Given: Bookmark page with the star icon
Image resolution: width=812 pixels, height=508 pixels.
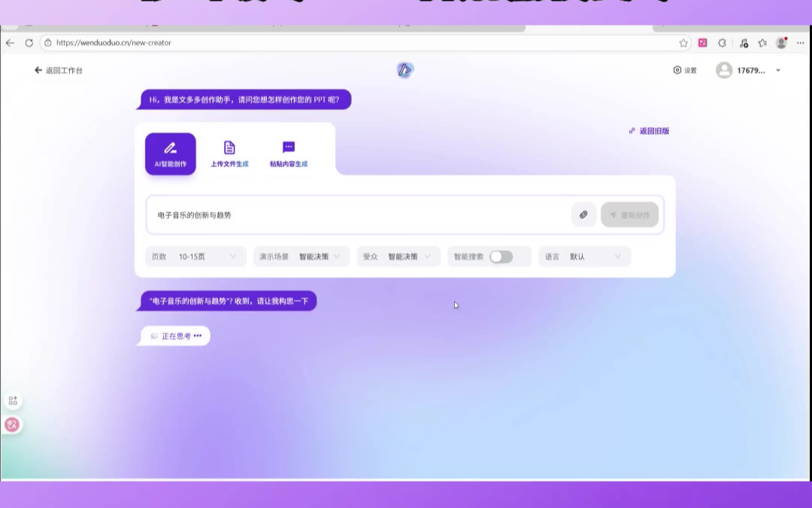Looking at the screenshot, I should 683,43.
